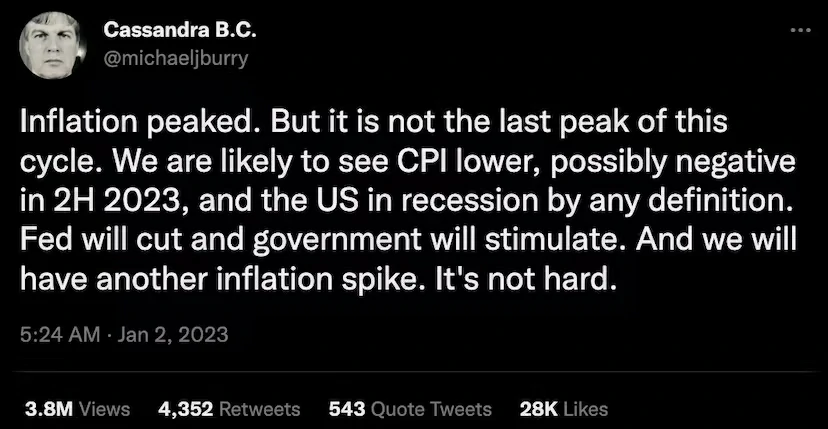Viewport: 828px width, 429px height.
Task: Open the Likes list label
Action: tap(586, 409)
